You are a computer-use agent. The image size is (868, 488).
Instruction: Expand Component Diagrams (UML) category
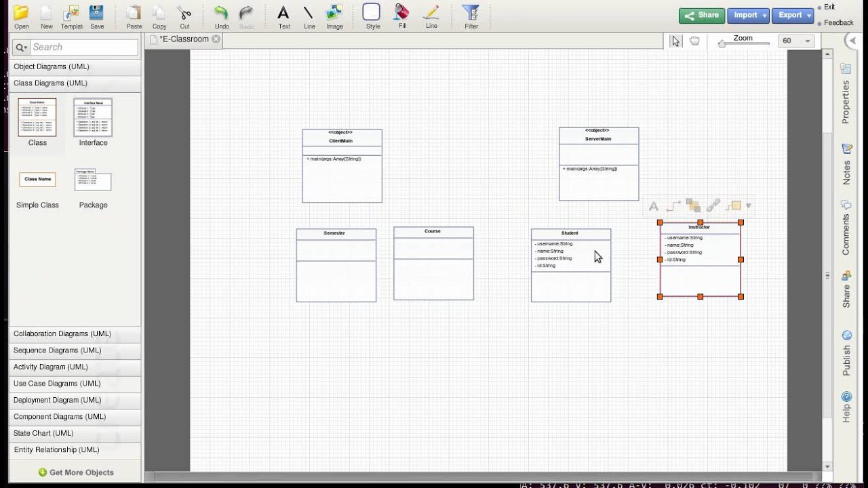coord(75,417)
